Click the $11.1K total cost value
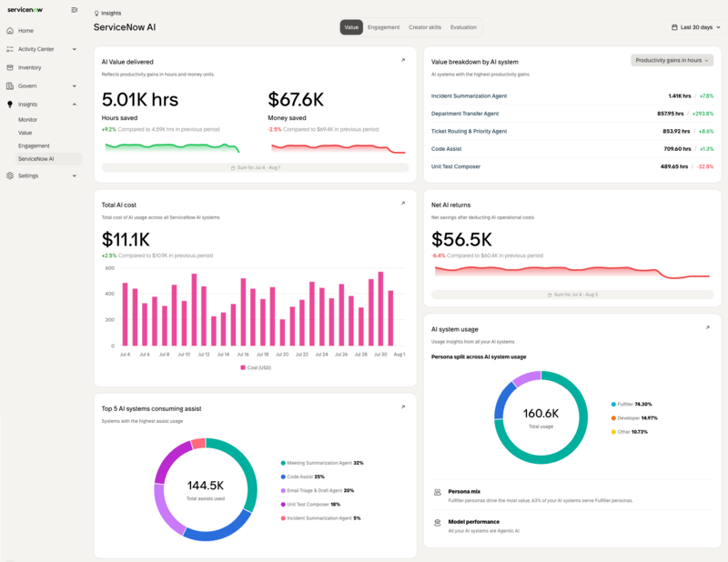The image size is (728, 562). pyautogui.click(x=126, y=239)
